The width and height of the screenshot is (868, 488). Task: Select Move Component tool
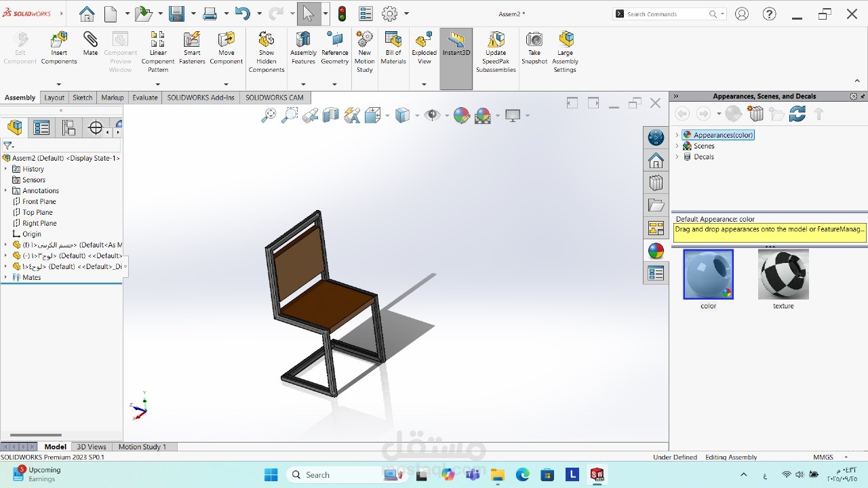(226, 48)
